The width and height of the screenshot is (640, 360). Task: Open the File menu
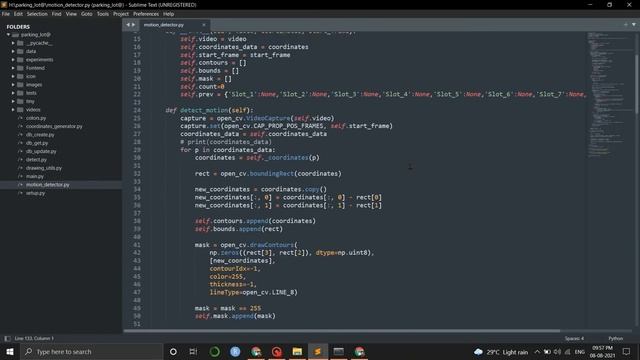click(x=6, y=14)
